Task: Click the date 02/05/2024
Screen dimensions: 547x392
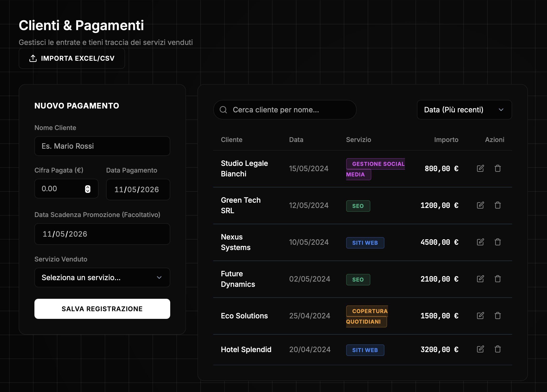Action: pyautogui.click(x=310, y=279)
